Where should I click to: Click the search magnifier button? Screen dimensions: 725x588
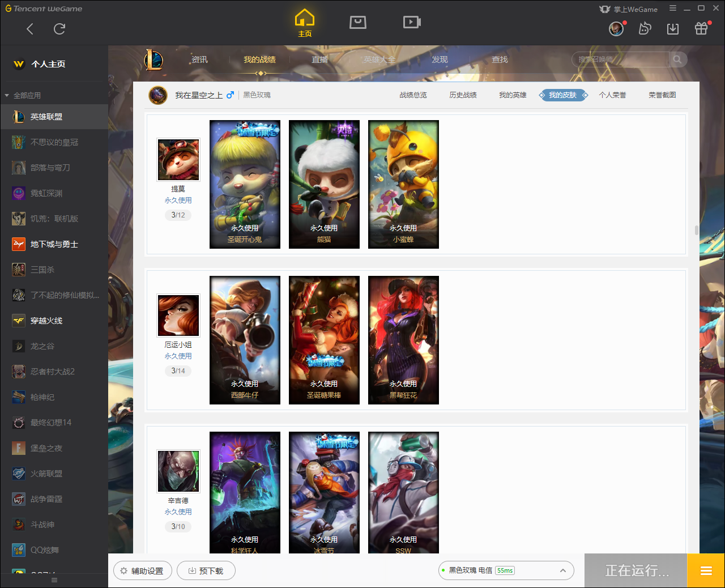click(677, 59)
